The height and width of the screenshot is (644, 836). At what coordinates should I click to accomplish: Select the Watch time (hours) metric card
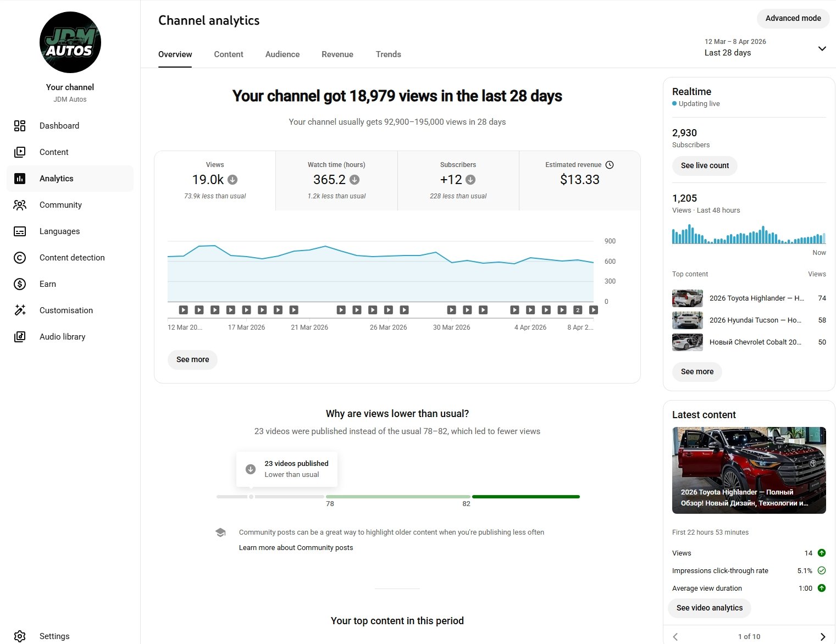point(336,180)
